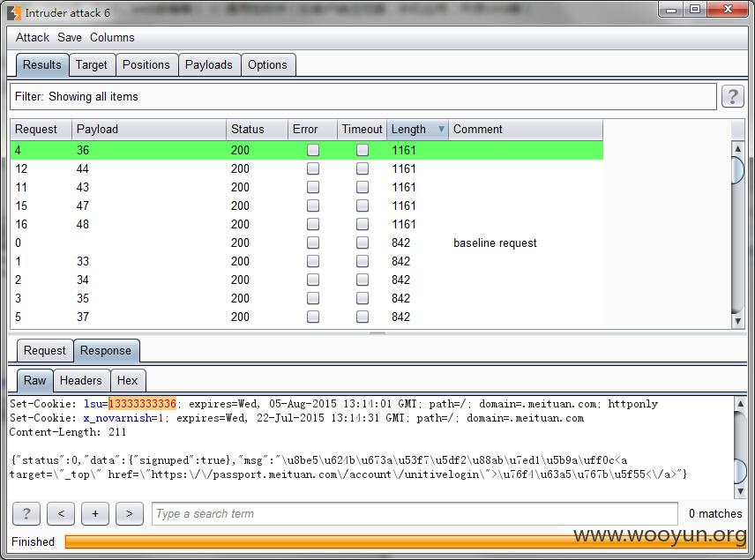
Task: Select the Raw view tab
Action: click(34, 380)
